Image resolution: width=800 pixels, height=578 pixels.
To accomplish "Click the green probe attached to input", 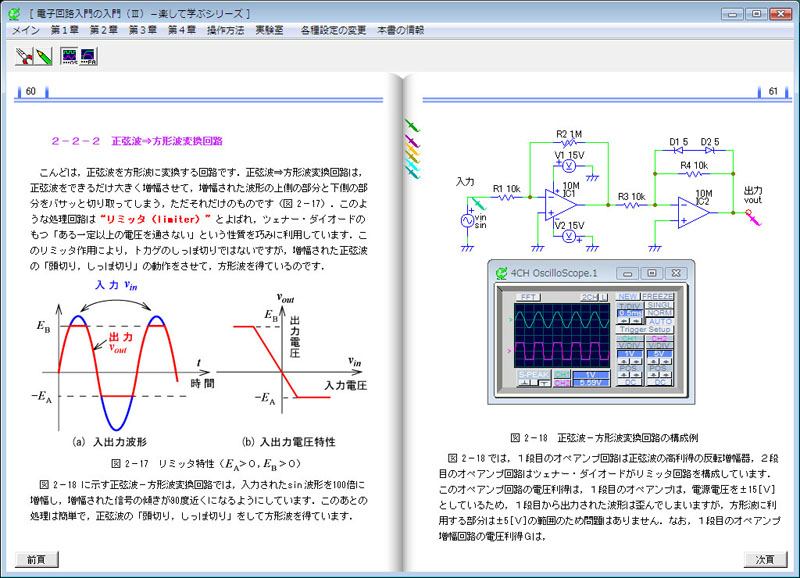I will pyautogui.click(x=479, y=204).
